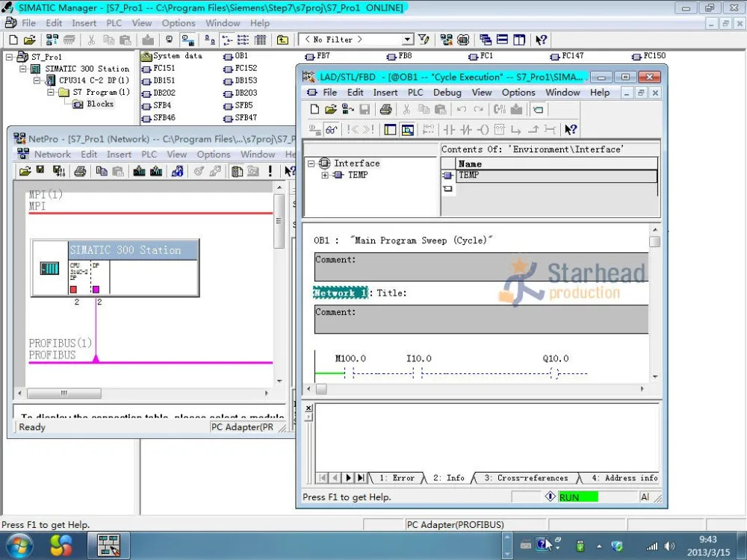Image resolution: width=747 pixels, height=560 pixels.
Task: Toggle Details view icon in LAD editor
Action: pyautogui.click(x=407, y=129)
